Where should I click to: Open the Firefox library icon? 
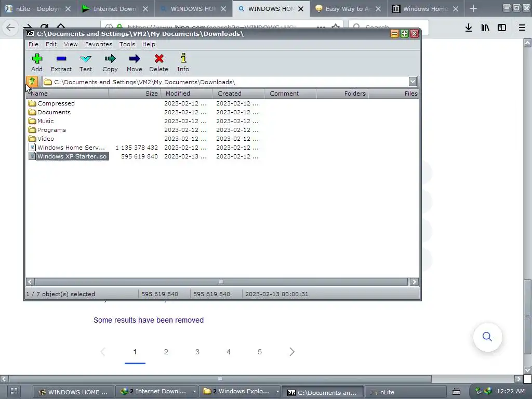485,28
